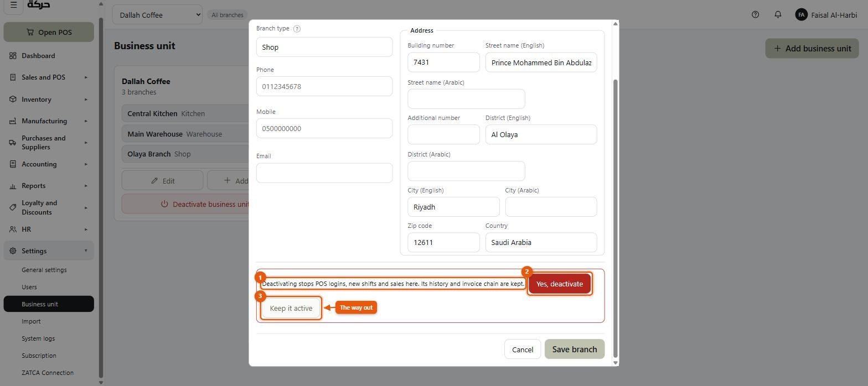Viewport: 868px width, 386px height.
Task: Click the District (English) field Al Olaya
Action: 541,134
